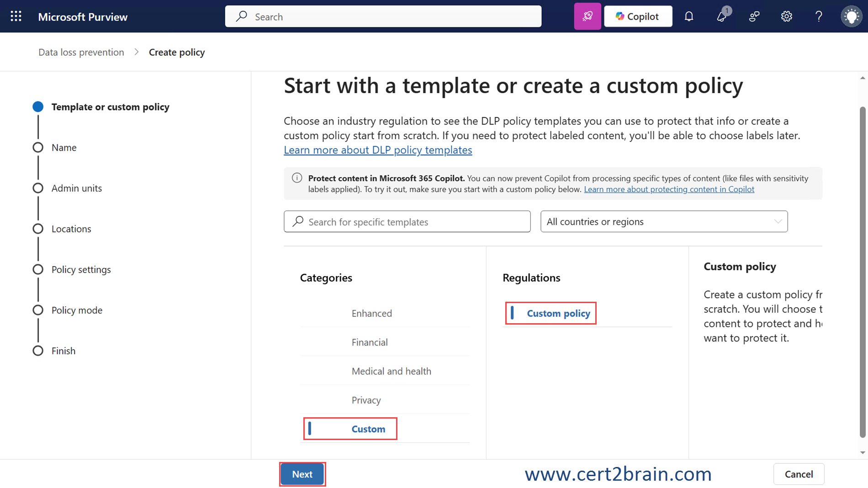The height and width of the screenshot is (488, 868).
Task: Open the community people icon
Action: tap(754, 16)
